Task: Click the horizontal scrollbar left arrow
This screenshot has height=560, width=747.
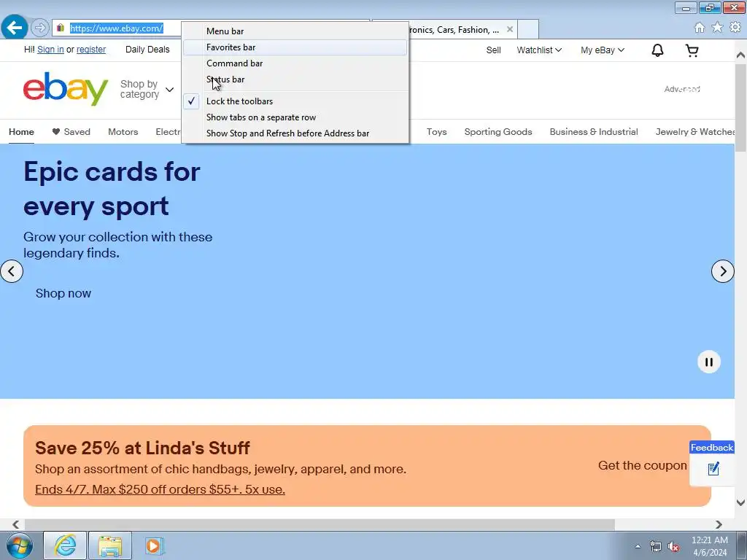Action: [x=16, y=525]
